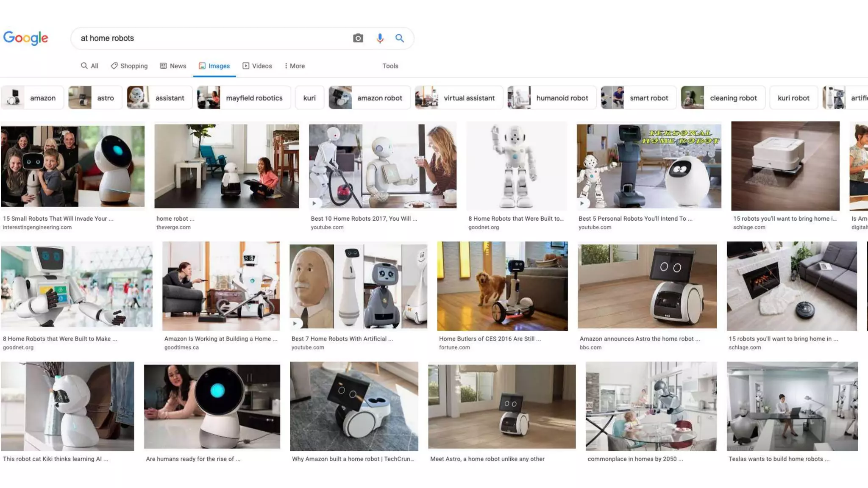
Task: Click the play icon on Best 7 Home Robots video
Action: (x=295, y=323)
